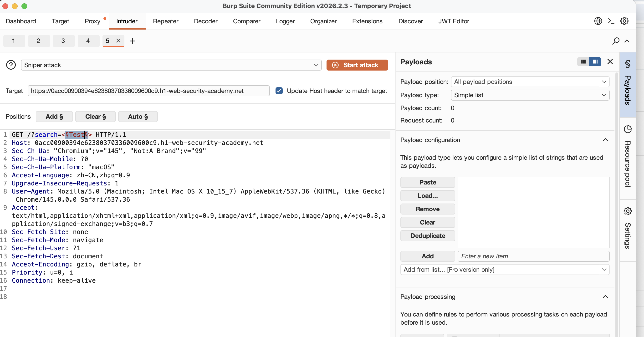Open the Payload type Simple list dropdown
644x337 pixels.
point(530,95)
